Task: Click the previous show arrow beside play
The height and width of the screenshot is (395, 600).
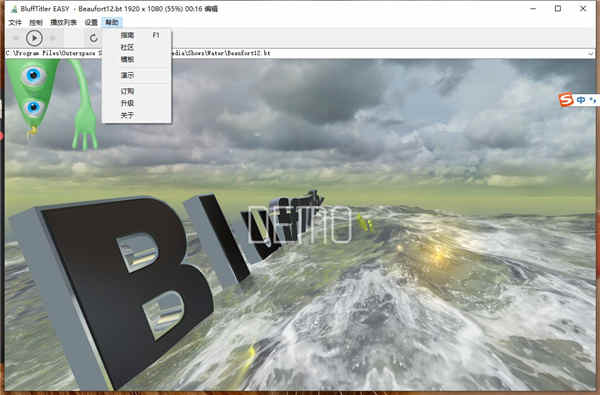Action: pyautogui.click(x=16, y=38)
